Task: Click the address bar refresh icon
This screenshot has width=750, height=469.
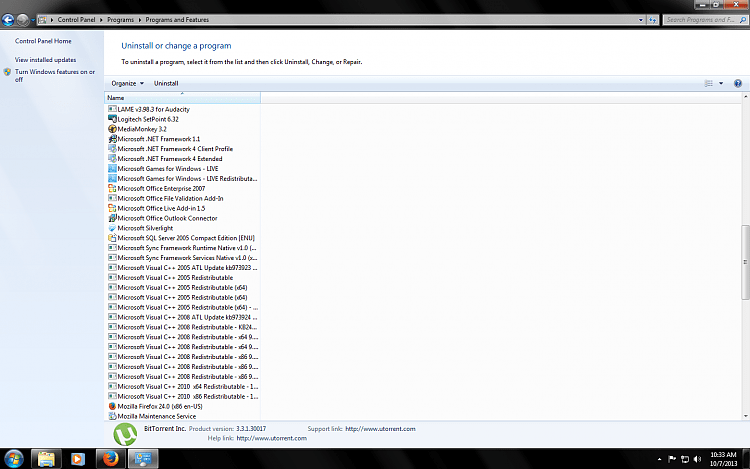Action: pyautogui.click(x=653, y=20)
